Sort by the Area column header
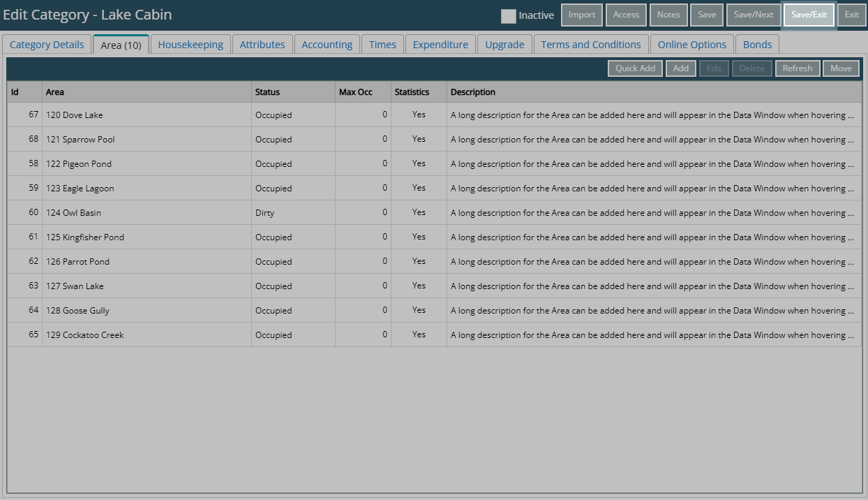The image size is (868, 500). pos(147,92)
